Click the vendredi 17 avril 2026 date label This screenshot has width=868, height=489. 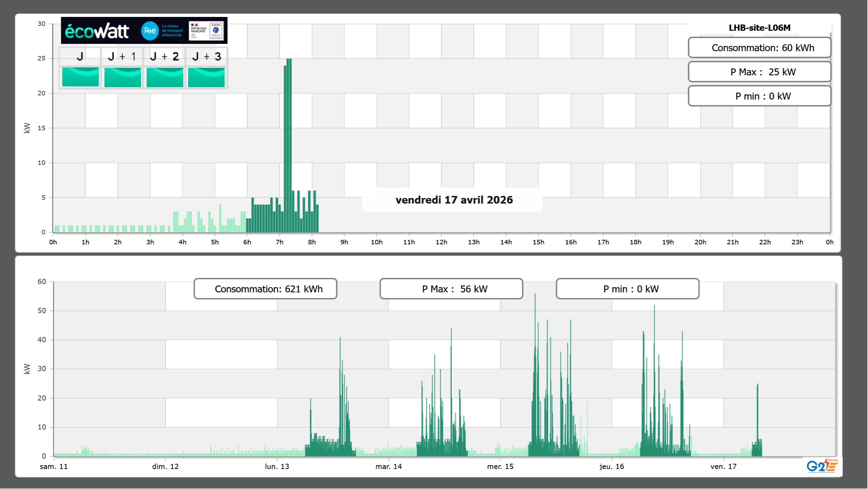454,200
